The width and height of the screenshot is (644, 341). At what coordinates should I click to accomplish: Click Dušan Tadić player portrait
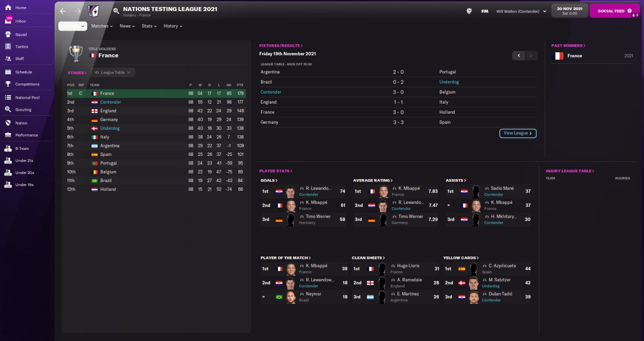coord(474,297)
